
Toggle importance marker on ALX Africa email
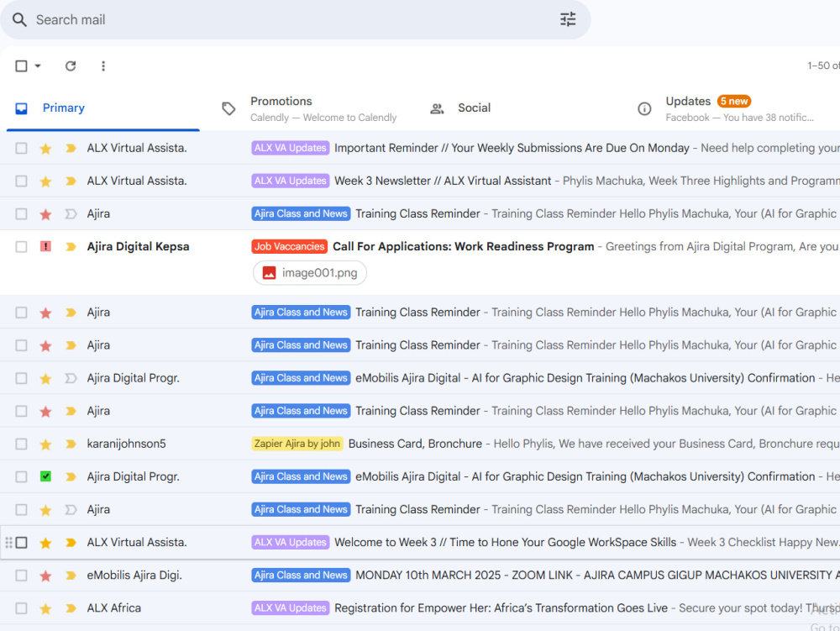71,608
